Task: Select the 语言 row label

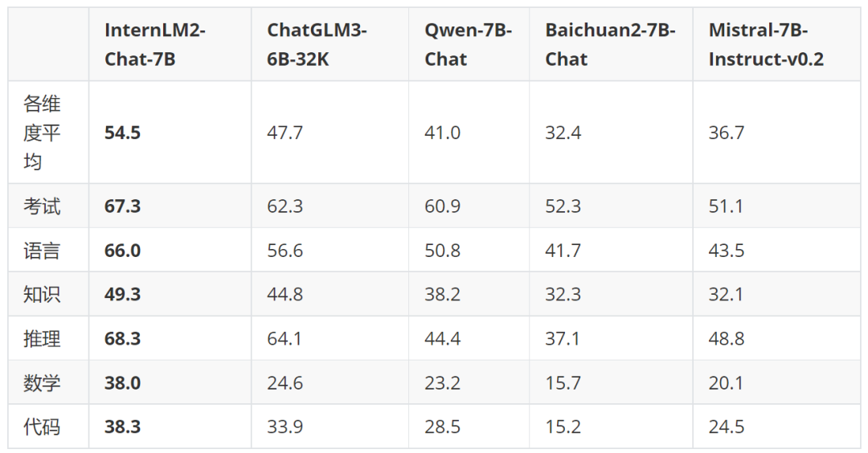Action: [x=42, y=251]
